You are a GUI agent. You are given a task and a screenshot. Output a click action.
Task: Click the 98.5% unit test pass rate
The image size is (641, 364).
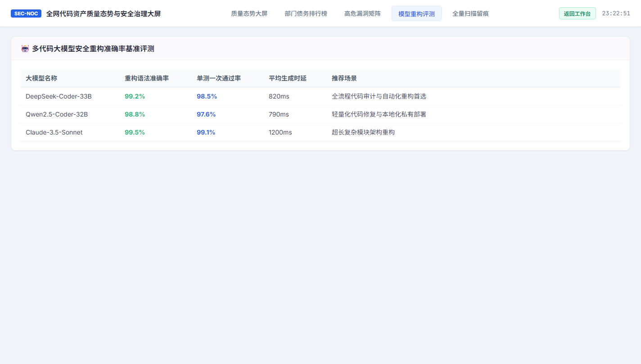[207, 96]
